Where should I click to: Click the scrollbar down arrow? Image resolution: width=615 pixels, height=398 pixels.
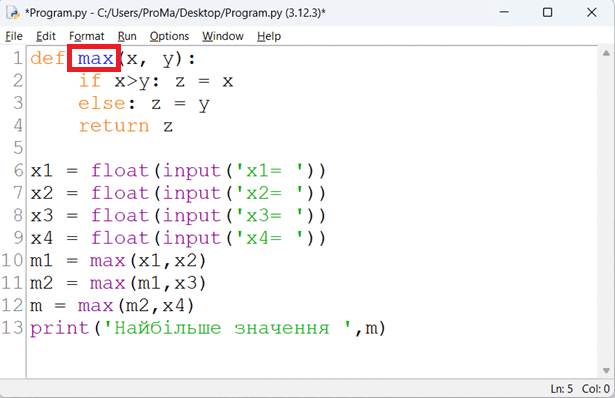pyautogui.click(x=606, y=371)
